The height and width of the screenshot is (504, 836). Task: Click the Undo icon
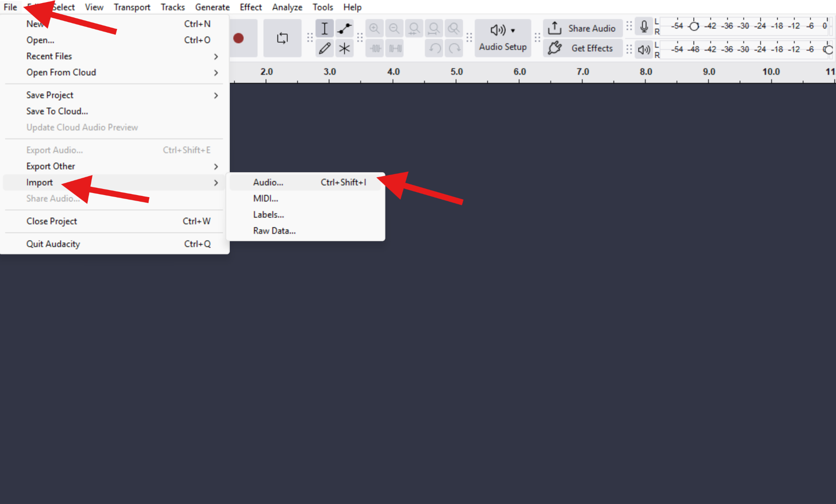(434, 48)
